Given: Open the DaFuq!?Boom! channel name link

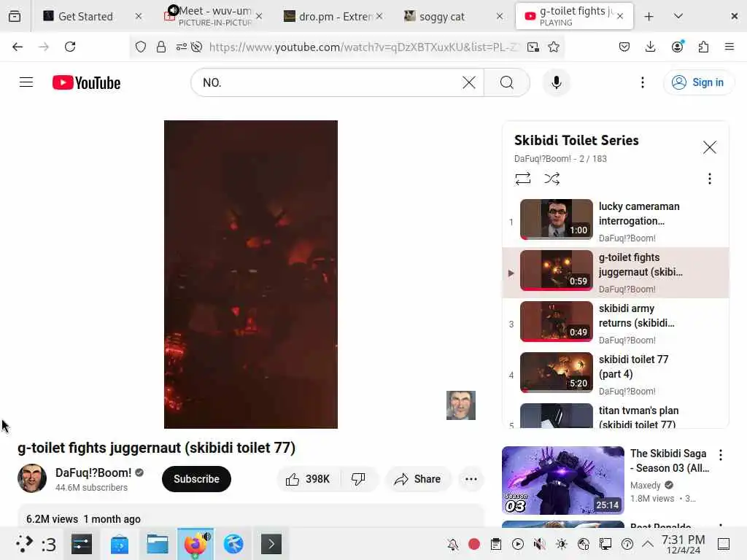Looking at the screenshot, I should (x=93, y=472).
